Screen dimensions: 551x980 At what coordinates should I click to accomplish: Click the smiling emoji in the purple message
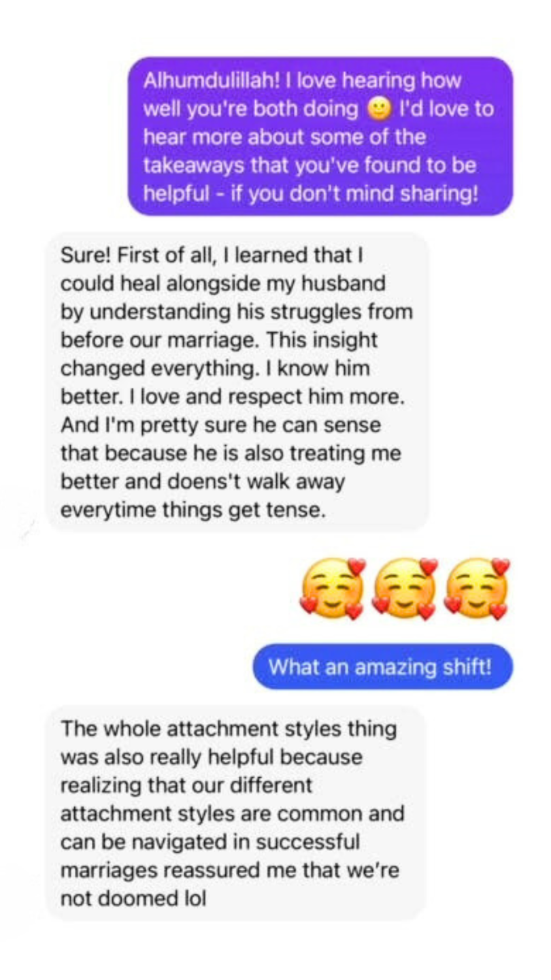379,109
